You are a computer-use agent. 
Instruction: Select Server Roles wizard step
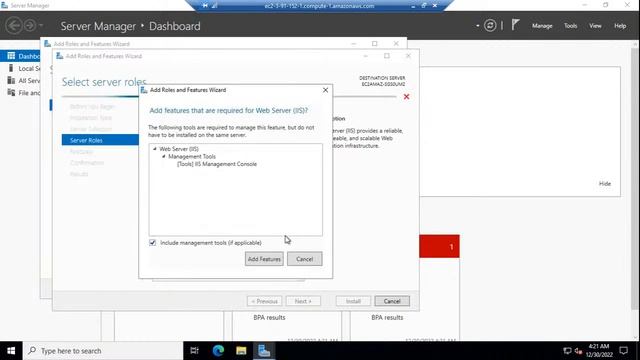click(100, 140)
